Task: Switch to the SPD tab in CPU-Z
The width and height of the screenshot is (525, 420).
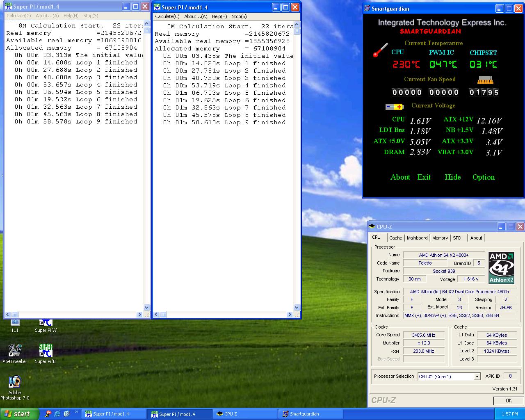Action: (457, 238)
